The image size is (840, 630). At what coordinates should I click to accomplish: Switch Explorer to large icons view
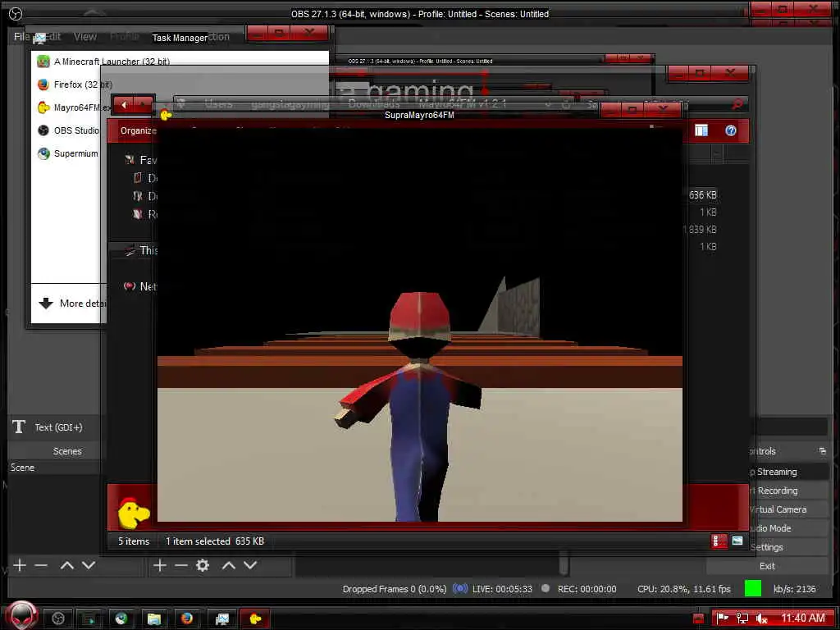(737, 541)
